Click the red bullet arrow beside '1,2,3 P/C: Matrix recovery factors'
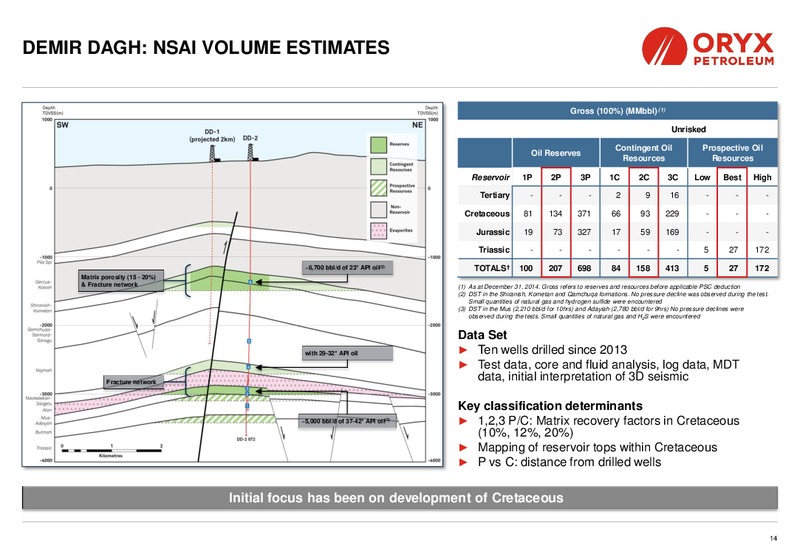Screen dimensions: 800x554 (463, 421)
